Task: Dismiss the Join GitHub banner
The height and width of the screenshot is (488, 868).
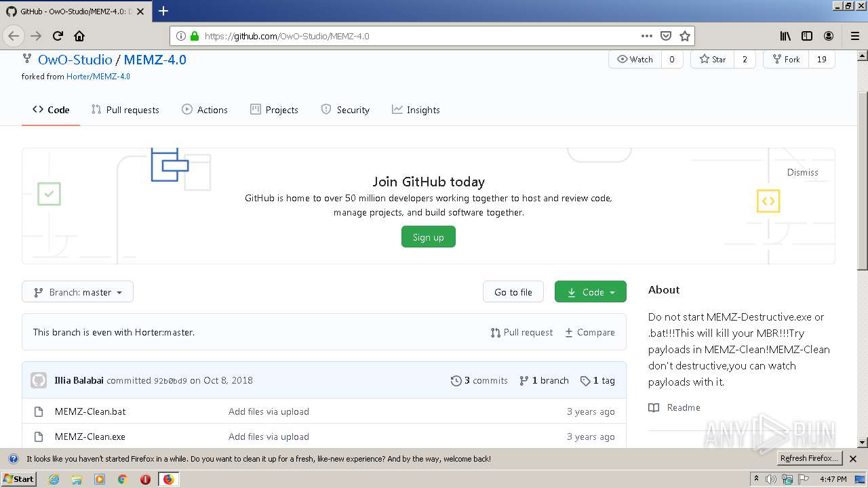Action: [802, 172]
